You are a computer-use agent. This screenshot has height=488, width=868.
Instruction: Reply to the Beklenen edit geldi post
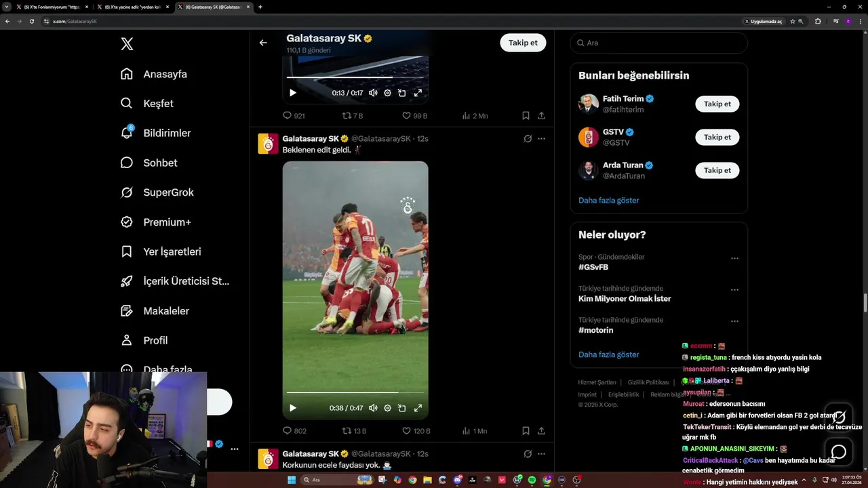(294, 431)
